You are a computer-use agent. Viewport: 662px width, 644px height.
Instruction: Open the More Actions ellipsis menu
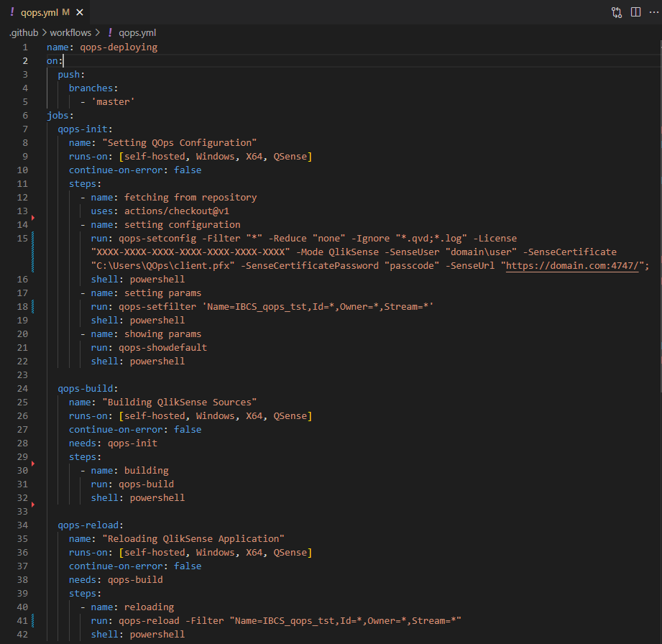pyautogui.click(x=653, y=12)
